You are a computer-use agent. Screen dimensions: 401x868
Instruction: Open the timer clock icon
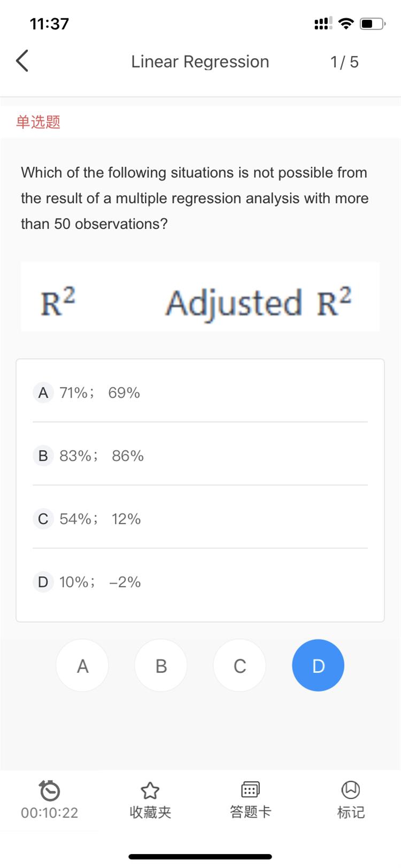[x=50, y=790]
